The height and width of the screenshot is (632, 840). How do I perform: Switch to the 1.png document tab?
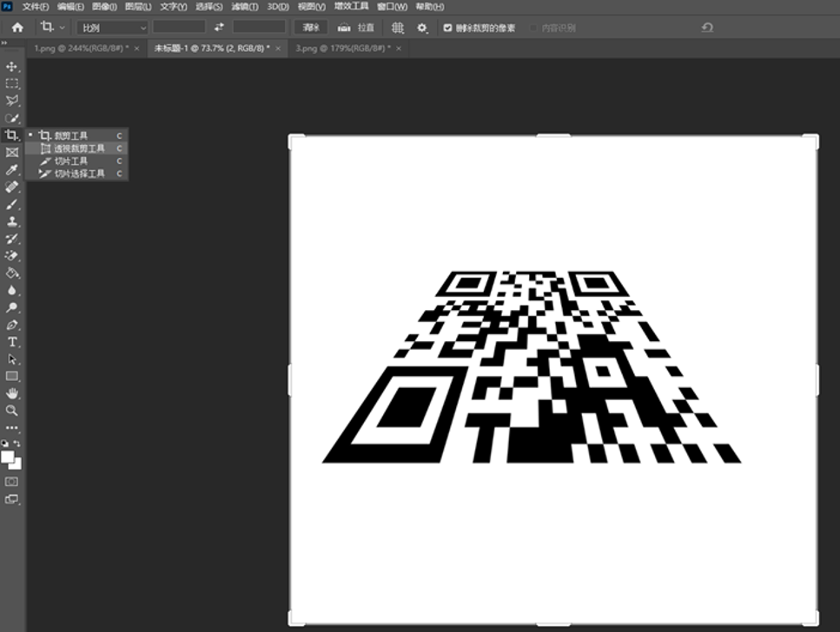[82, 49]
